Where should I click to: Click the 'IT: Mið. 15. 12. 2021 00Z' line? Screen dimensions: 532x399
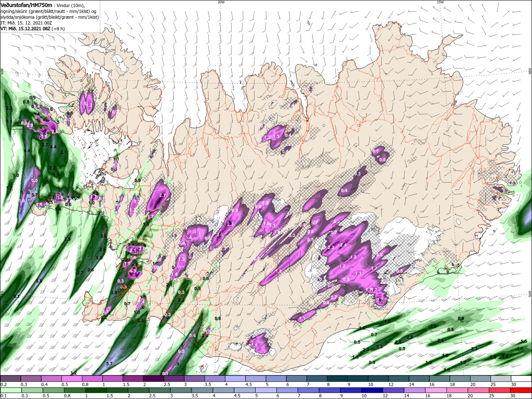26,23
